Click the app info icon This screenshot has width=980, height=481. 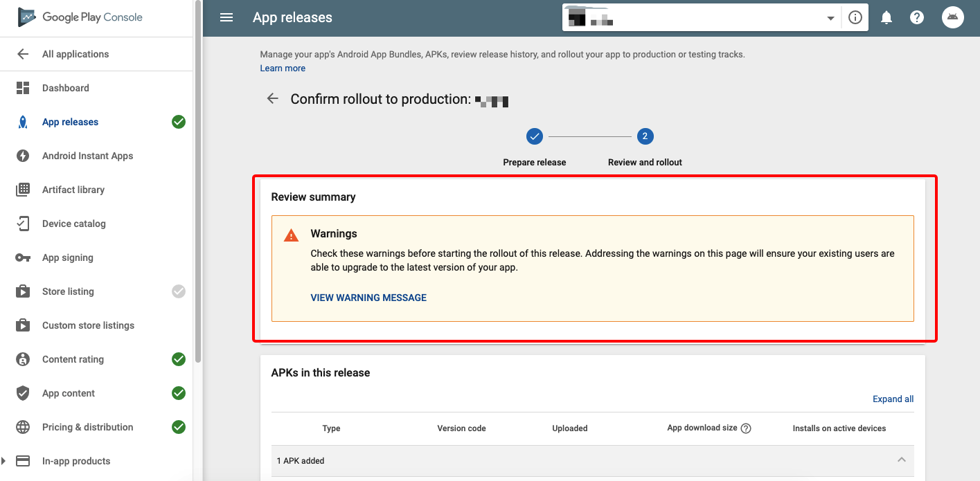(x=855, y=18)
